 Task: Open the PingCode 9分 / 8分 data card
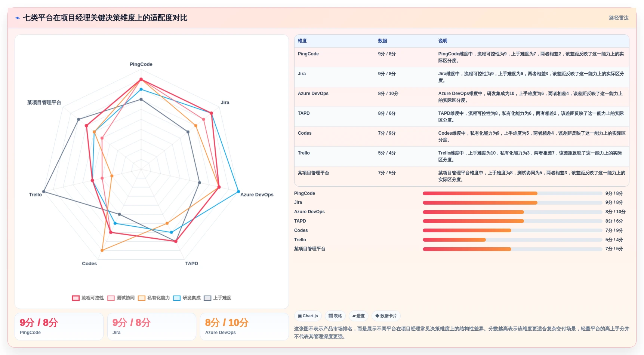click(59, 327)
